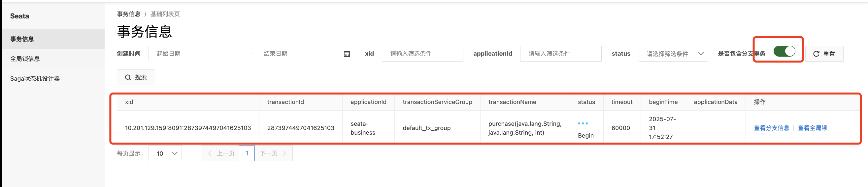Click the Seata logo title

pos(19,16)
